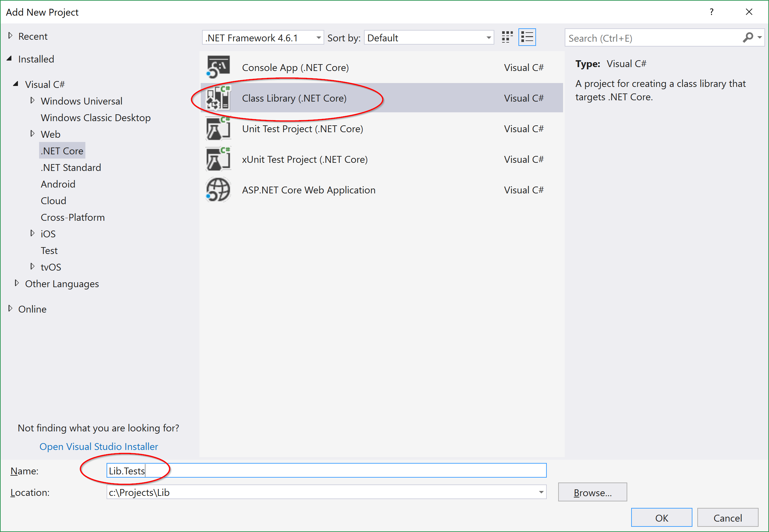Open the dialog help question mark

coord(712,12)
